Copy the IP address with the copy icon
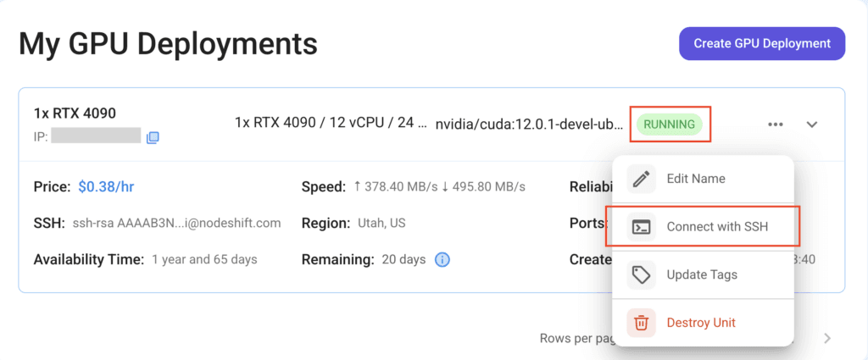This screenshot has width=868, height=360. (x=153, y=137)
